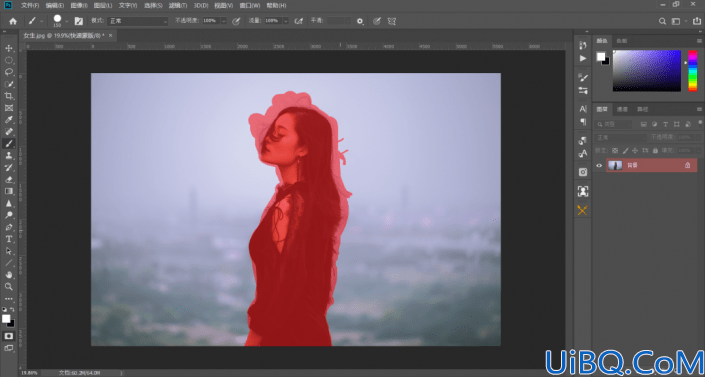Image resolution: width=705 pixels, height=377 pixels.
Task: Open the Actions panel play icon
Action: (x=583, y=58)
